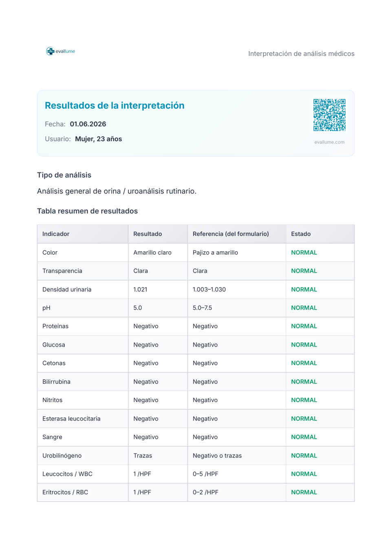Click the evallume logo icon
The width and height of the screenshot is (392, 554).
(x=50, y=51)
